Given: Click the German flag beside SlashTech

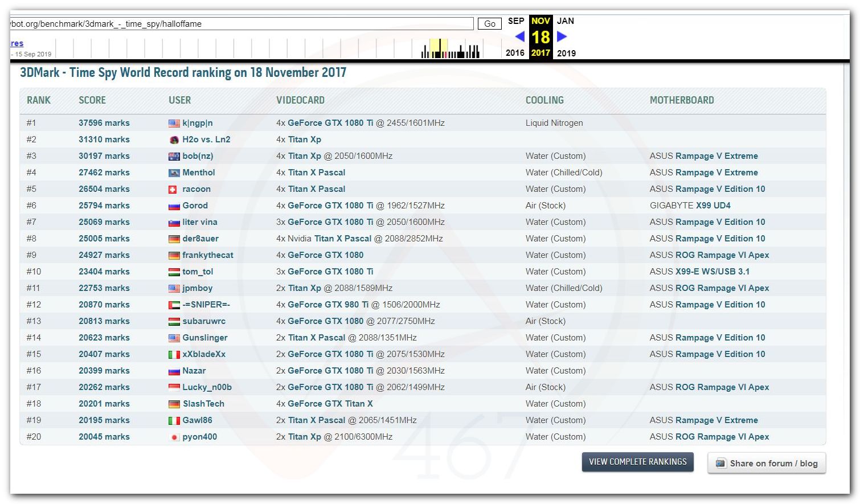Looking at the screenshot, I should 174,404.
